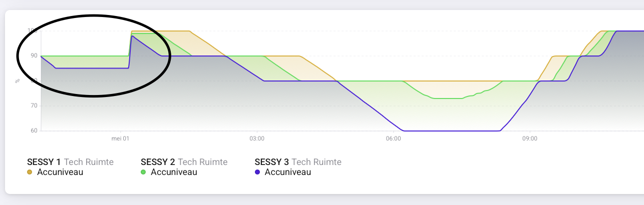Click the 09:00 time axis label
Viewport: 644px width, 205px height.
click(530, 138)
